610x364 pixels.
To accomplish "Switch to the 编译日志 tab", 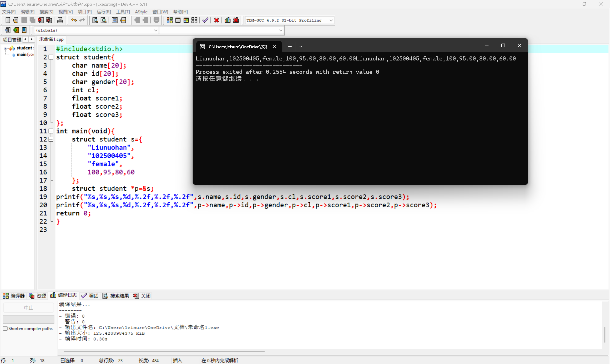I will 67,295.
